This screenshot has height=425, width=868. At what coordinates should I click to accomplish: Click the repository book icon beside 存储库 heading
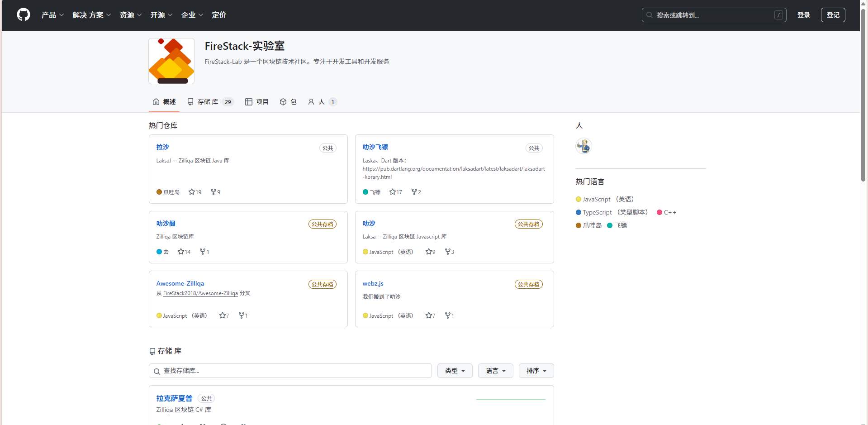pos(152,351)
